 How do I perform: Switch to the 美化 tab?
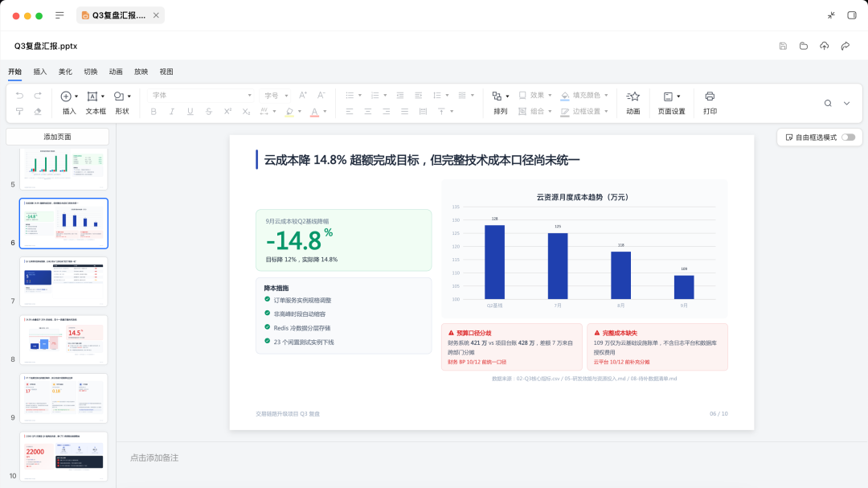(x=65, y=72)
